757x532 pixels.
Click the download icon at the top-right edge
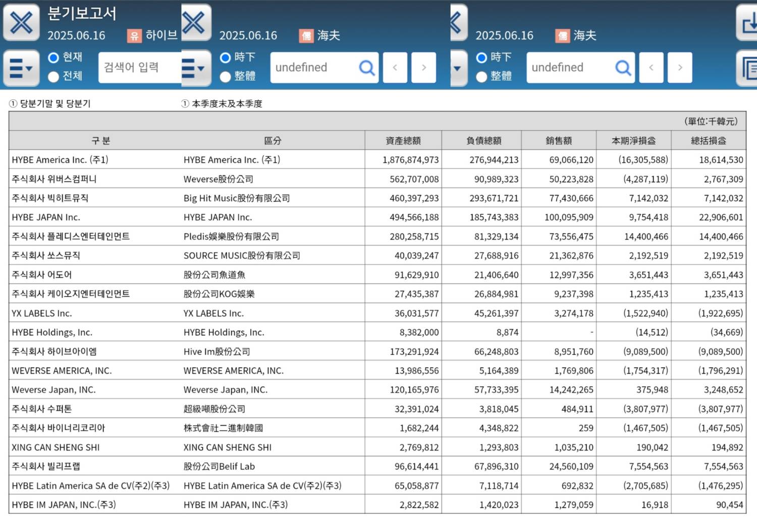(747, 23)
